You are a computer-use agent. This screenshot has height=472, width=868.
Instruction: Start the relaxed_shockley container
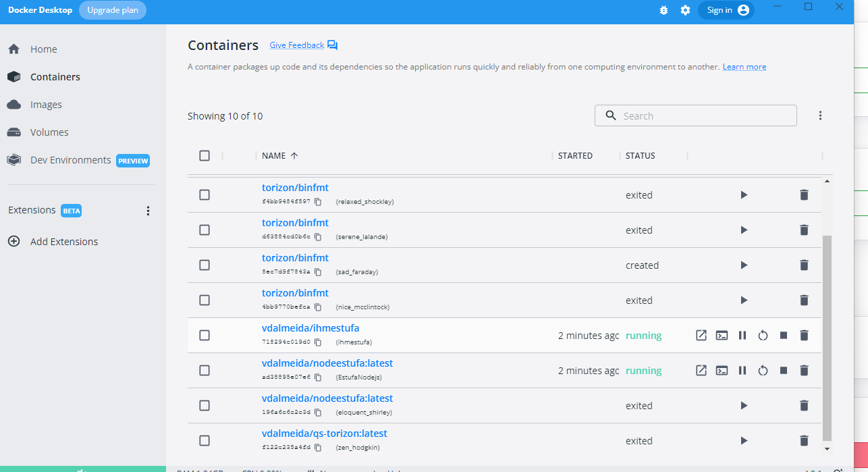click(x=744, y=194)
